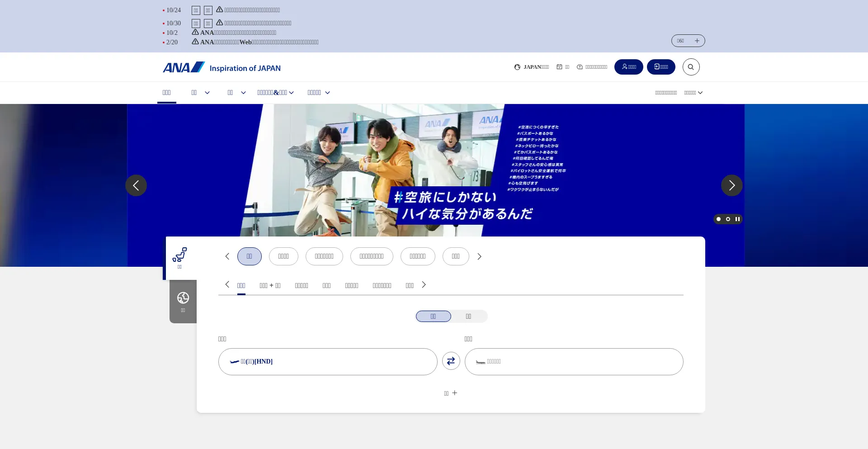Open help via the question-mark icon
The width and height of the screenshot is (868, 449).
pos(580,67)
